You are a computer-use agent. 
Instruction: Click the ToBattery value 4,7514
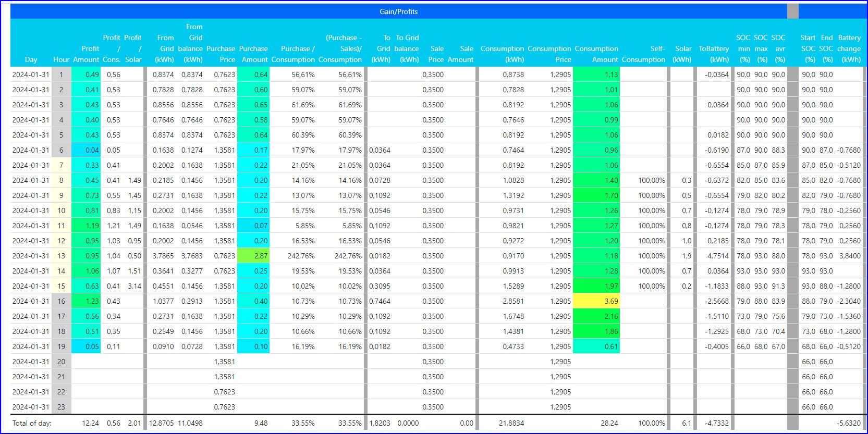(x=717, y=256)
